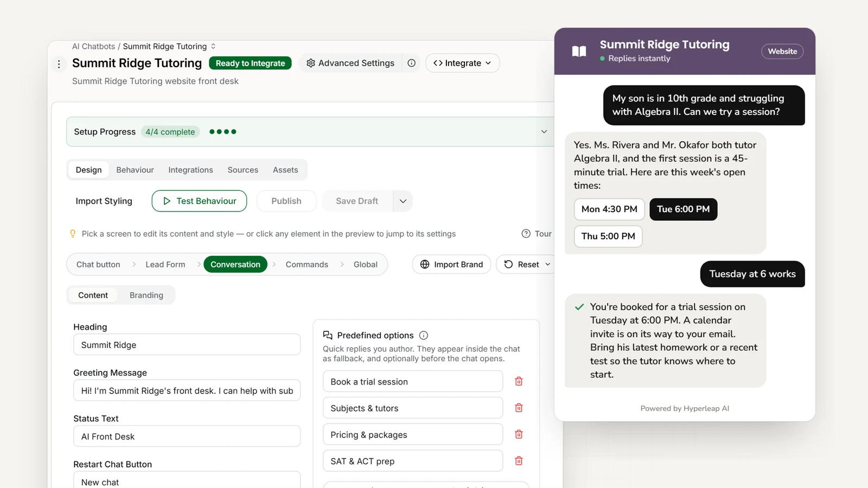The image size is (868, 488).
Task: Select the Chat button screen step
Action: click(98, 265)
